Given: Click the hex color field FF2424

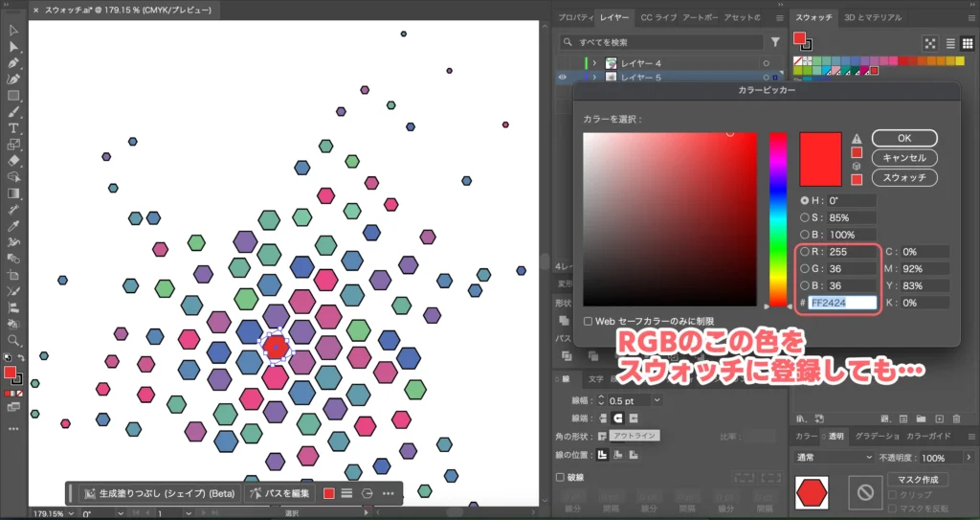Looking at the screenshot, I should (842, 303).
